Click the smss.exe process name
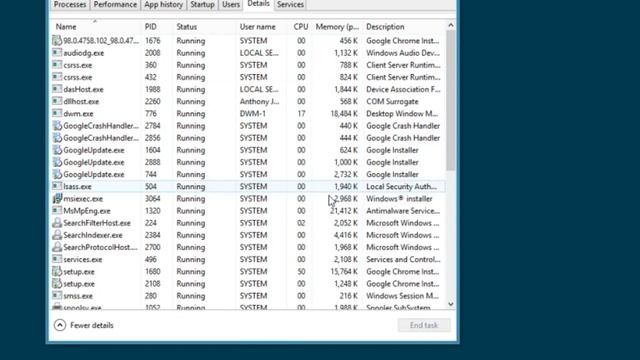Viewport: 640px width, 360px height. tap(79, 296)
